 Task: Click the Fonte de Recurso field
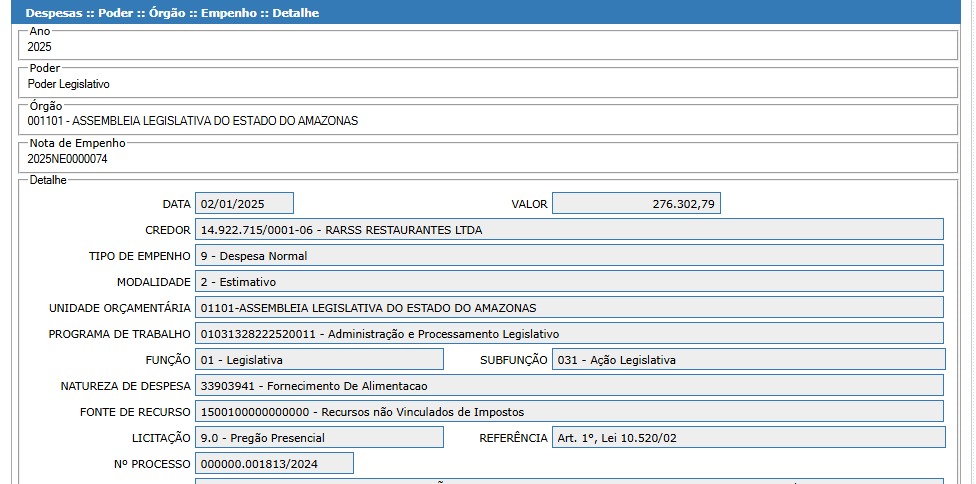click(x=568, y=412)
